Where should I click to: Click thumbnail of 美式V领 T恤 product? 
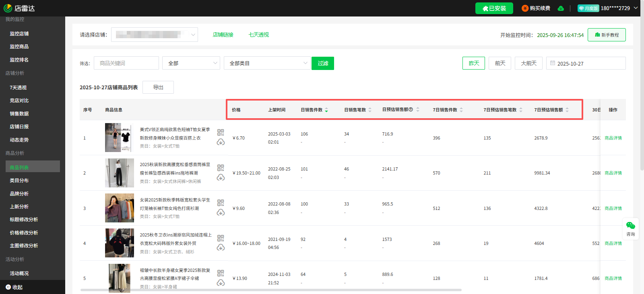pos(120,138)
